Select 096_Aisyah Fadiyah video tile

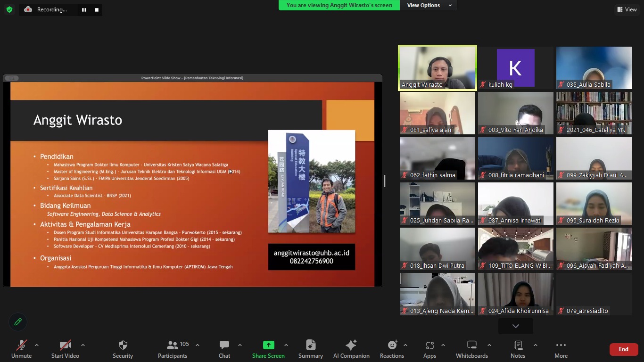(594, 249)
